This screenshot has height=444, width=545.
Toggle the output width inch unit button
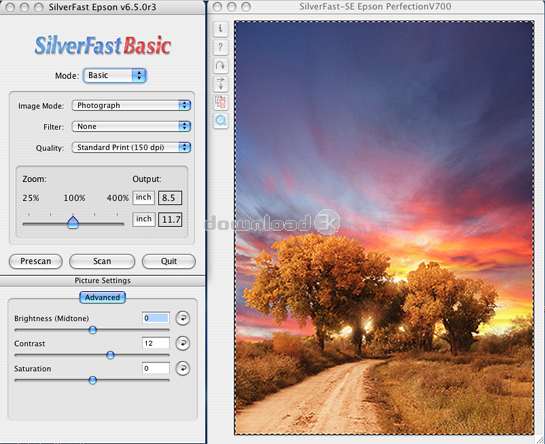pyautogui.click(x=143, y=197)
